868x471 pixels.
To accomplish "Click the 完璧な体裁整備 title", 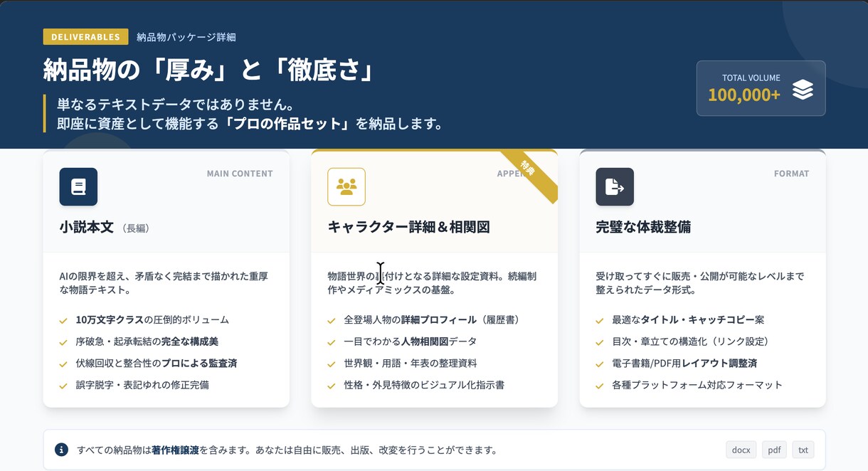I will coord(643,227).
